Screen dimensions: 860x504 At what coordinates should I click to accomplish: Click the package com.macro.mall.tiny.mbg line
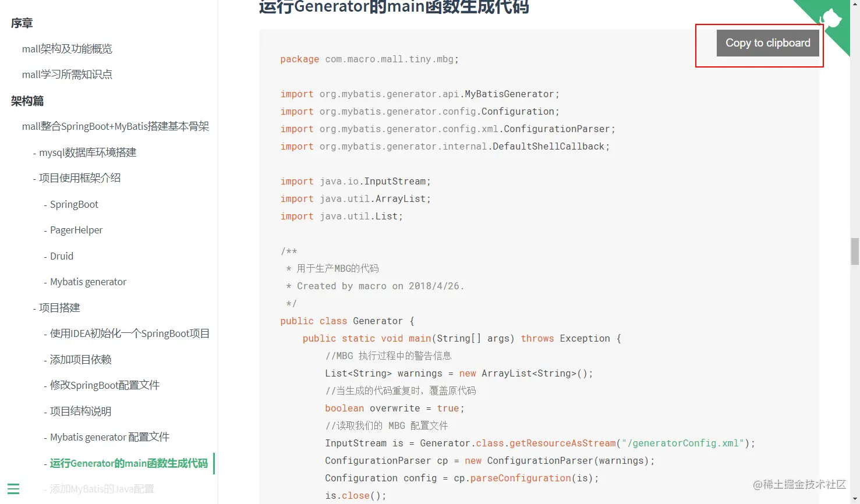click(x=370, y=59)
